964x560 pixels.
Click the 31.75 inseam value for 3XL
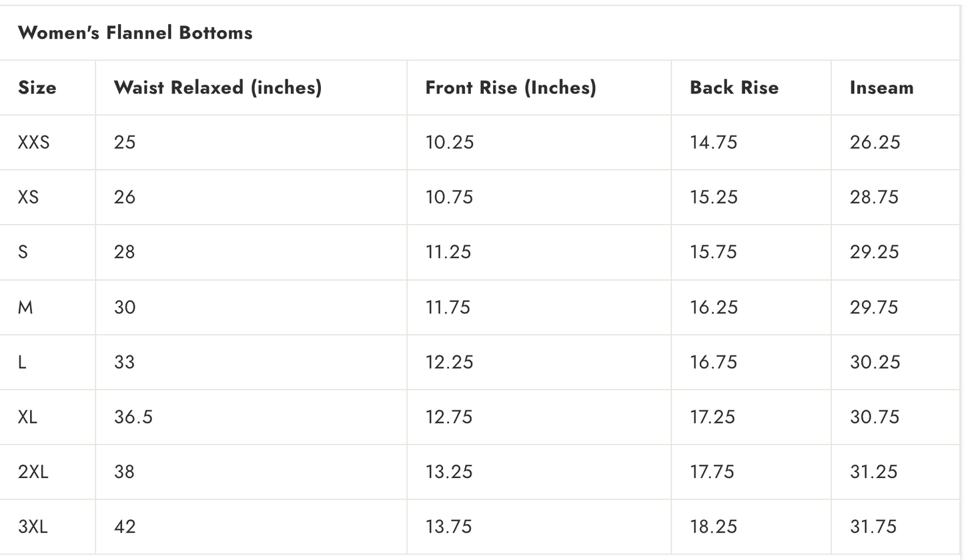point(873,527)
